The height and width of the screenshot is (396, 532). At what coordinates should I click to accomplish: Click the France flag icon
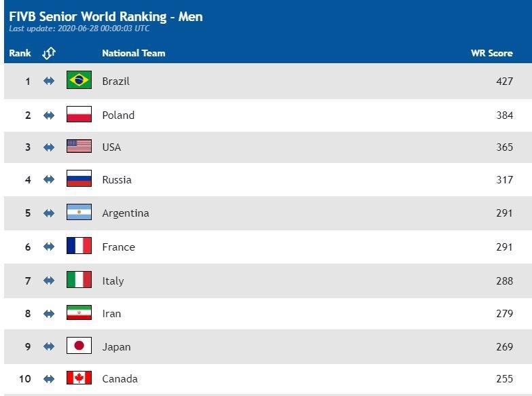(x=79, y=247)
